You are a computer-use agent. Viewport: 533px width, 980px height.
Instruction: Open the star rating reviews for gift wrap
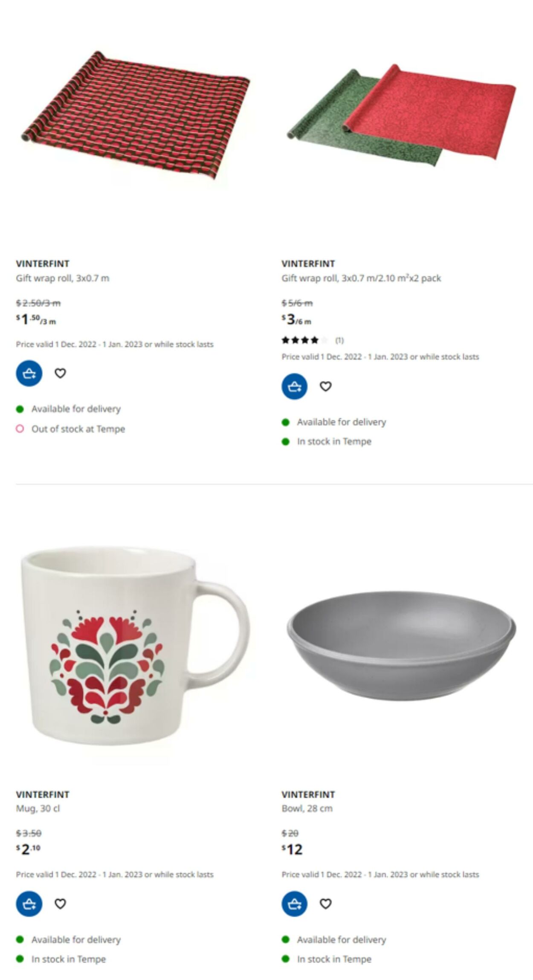pos(304,339)
